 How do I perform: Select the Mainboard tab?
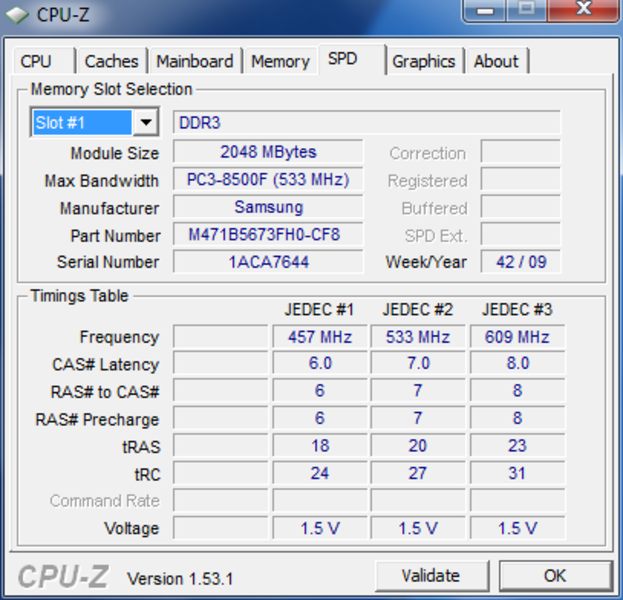pyautogui.click(x=195, y=61)
